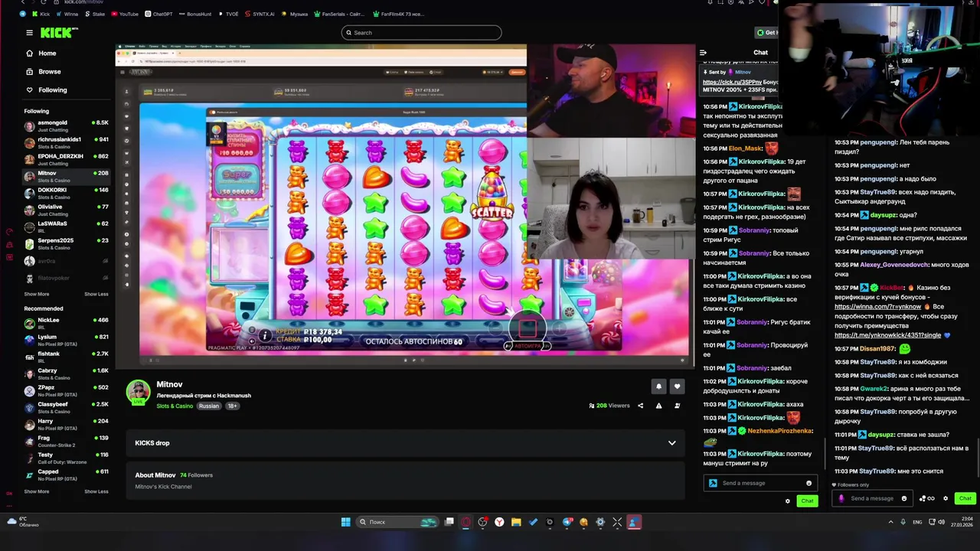Click the right green Chat send button
The width and height of the screenshot is (980, 551).
(965, 498)
